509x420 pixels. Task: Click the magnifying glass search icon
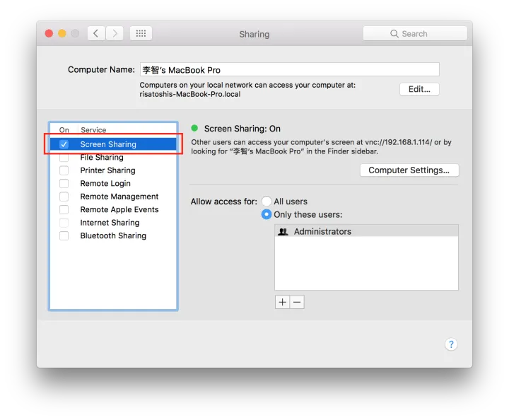click(394, 34)
